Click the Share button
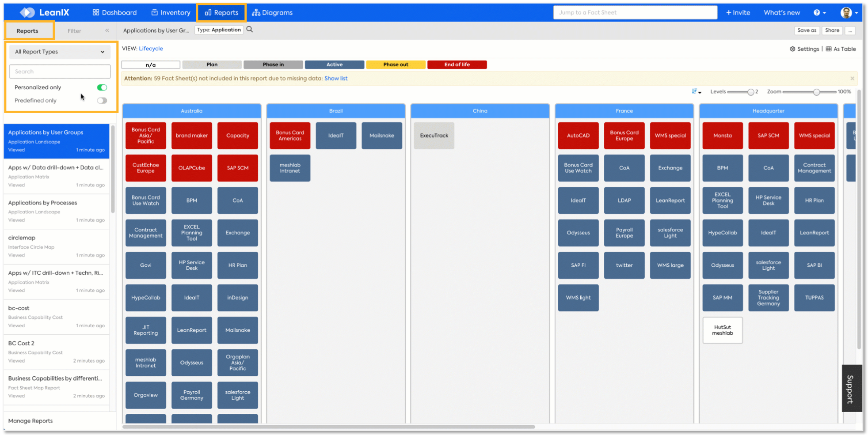 832,30
